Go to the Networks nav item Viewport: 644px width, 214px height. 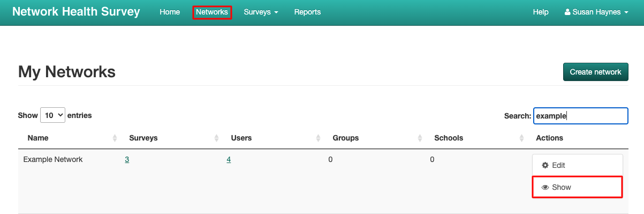pos(212,12)
